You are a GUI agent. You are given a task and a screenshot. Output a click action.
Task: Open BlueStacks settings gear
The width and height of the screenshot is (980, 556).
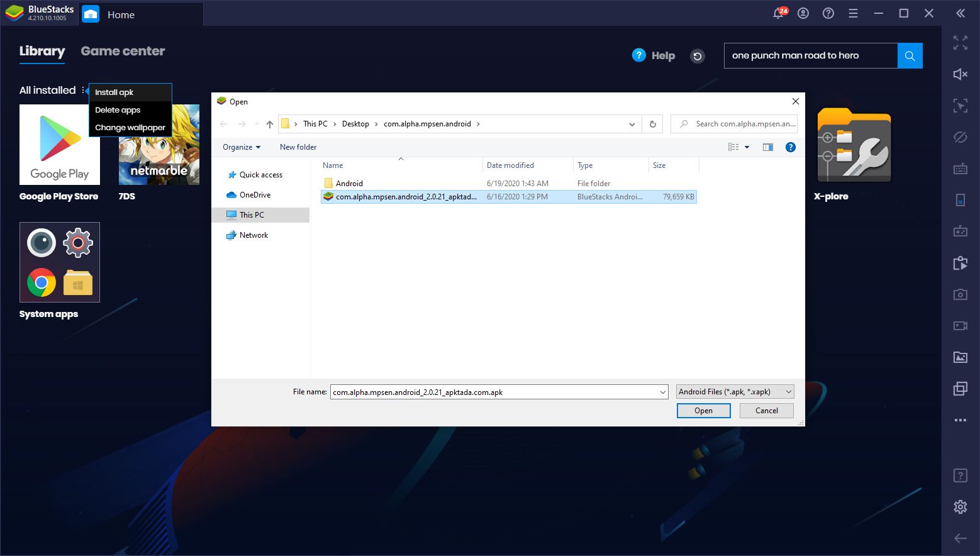pyautogui.click(x=961, y=506)
